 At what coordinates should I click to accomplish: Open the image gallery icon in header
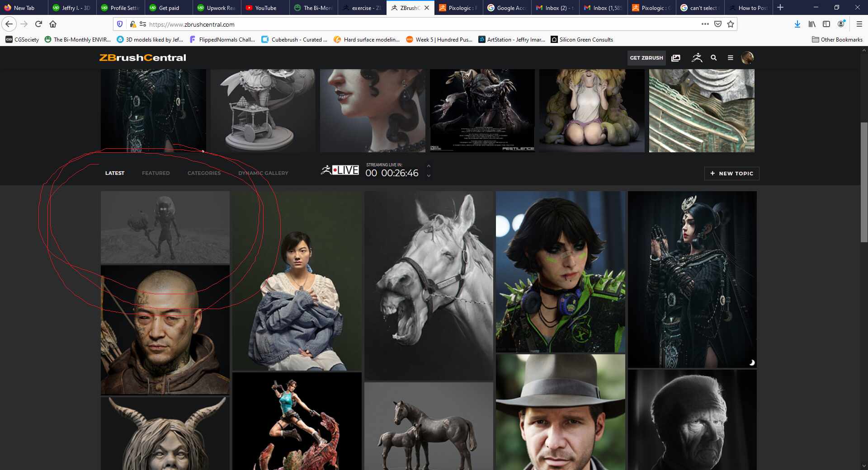[x=676, y=58]
